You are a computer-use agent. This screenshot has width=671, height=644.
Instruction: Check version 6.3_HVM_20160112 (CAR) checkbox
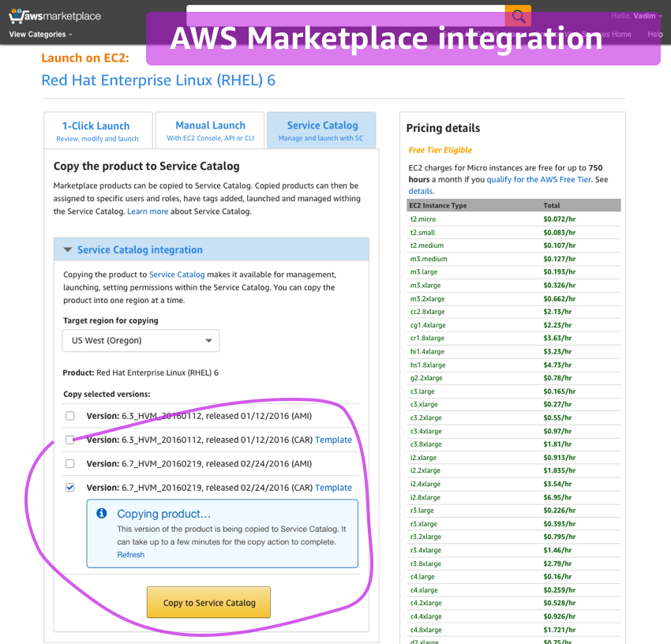pos(70,440)
